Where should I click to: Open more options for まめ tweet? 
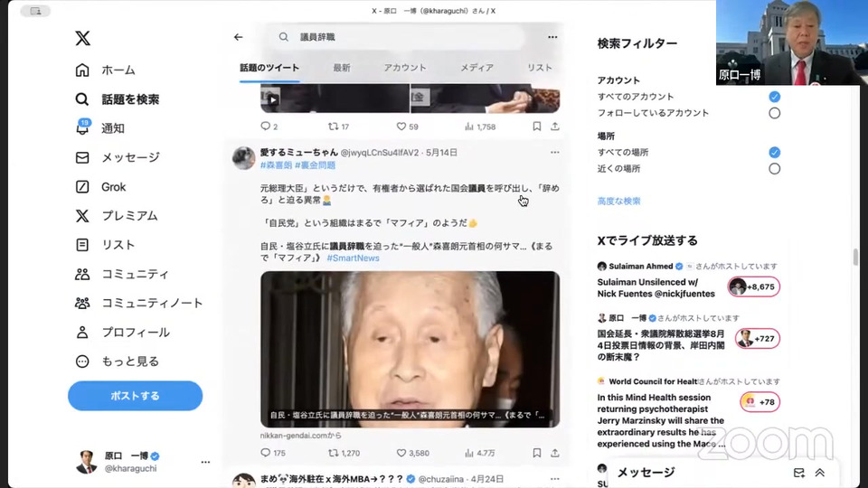tap(554, 479)
